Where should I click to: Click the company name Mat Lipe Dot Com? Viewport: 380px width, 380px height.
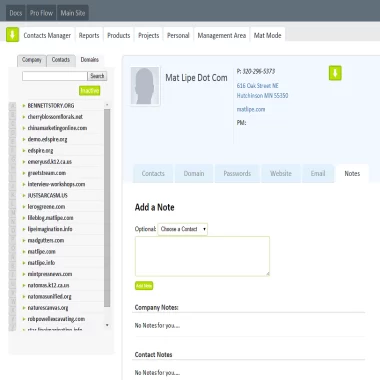click(196, 78)
